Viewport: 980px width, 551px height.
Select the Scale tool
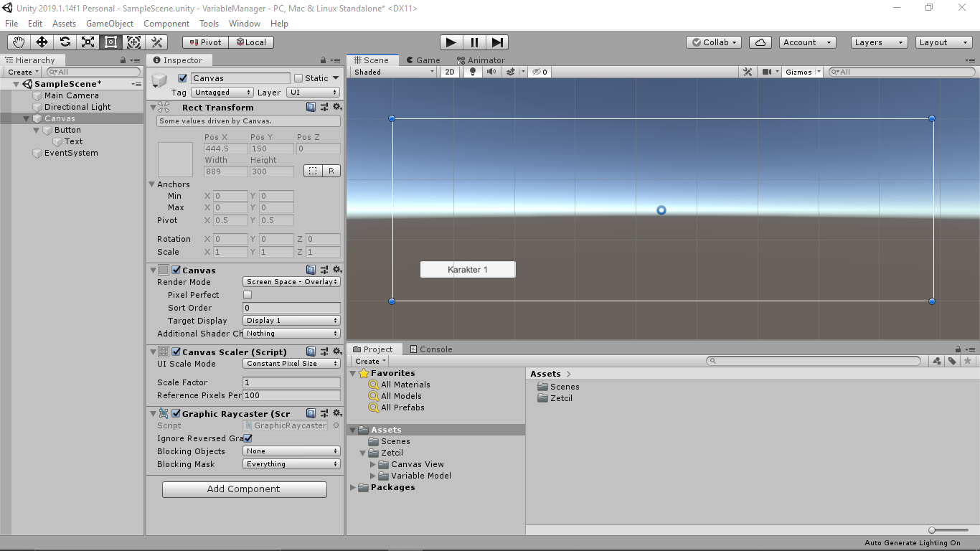pyautogui.click(x=88, y=42)
